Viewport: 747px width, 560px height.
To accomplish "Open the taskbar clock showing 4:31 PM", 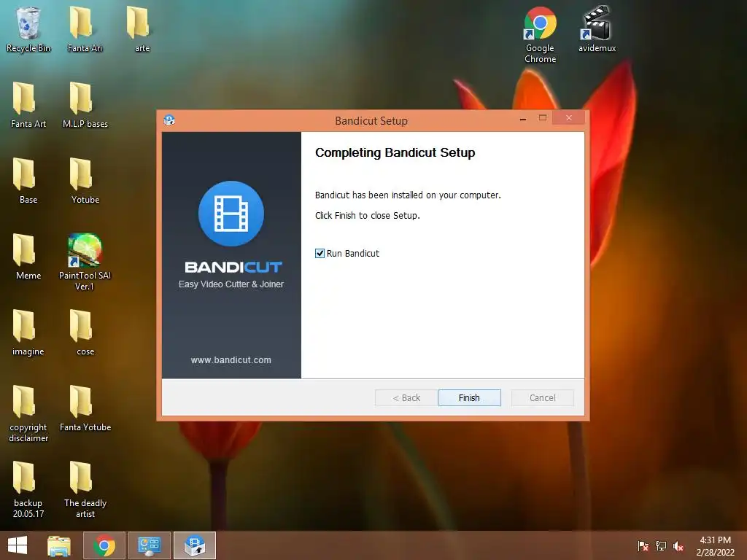I will [715, 546].
